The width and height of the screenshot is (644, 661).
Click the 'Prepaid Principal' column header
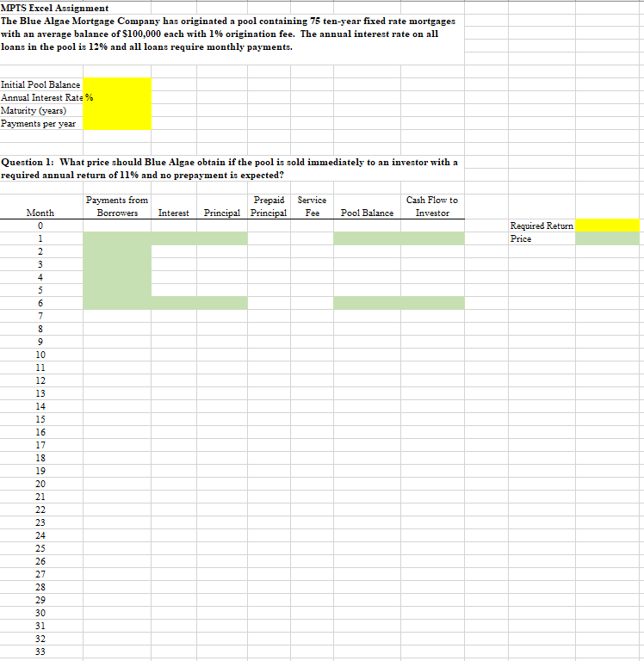(269, 207)
